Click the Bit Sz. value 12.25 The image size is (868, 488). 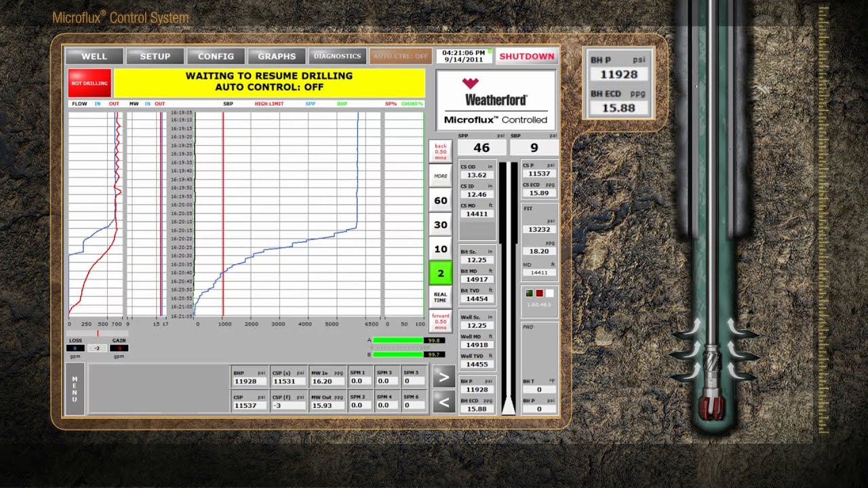click(x=477, y=260)
